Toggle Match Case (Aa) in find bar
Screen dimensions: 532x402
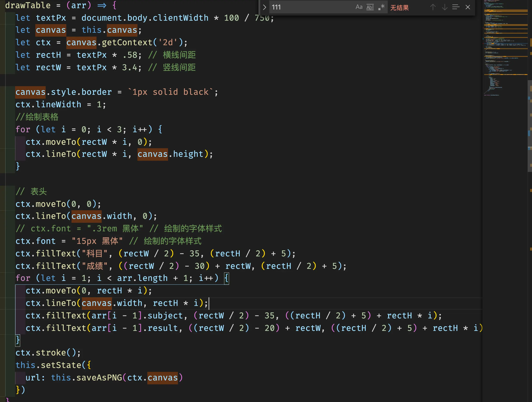359,7
